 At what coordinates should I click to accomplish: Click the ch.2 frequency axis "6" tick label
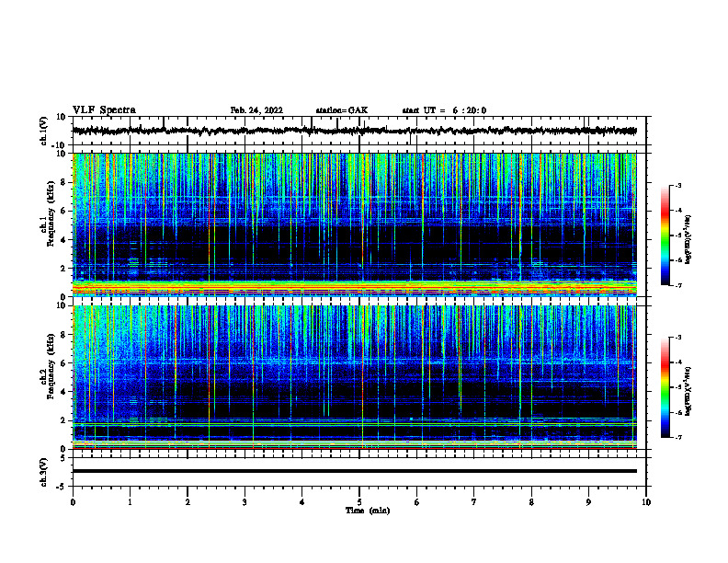63,363
